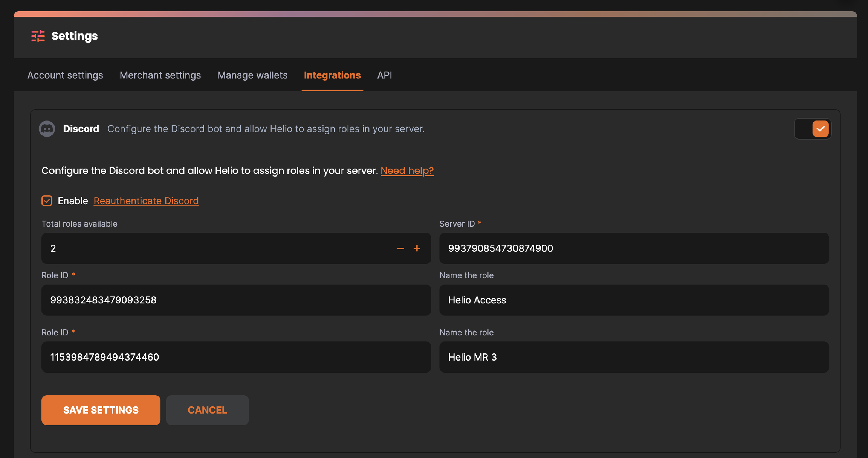The width and height of the screenshot is (868, 458).
Task: Increase total roles with plus icon
Action: [417, 248]
